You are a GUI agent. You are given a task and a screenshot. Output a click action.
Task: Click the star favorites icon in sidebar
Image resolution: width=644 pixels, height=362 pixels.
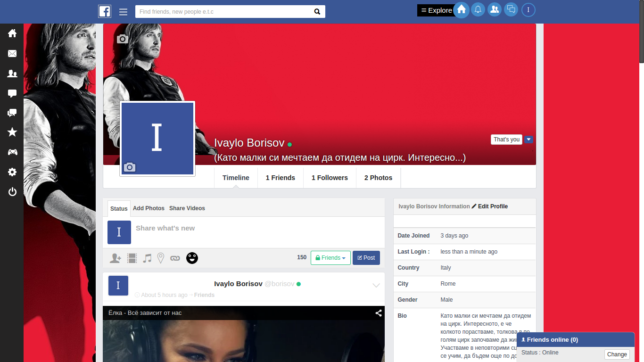[x=12, y=132]
